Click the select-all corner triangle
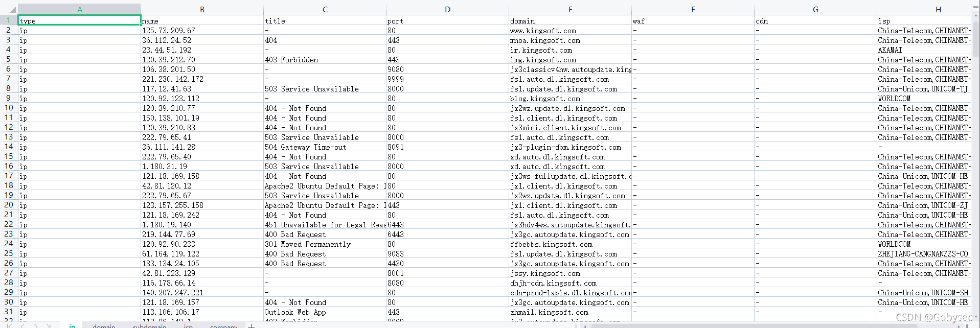The width and height of the screenshot is (980, 328). tap(13, 10)
